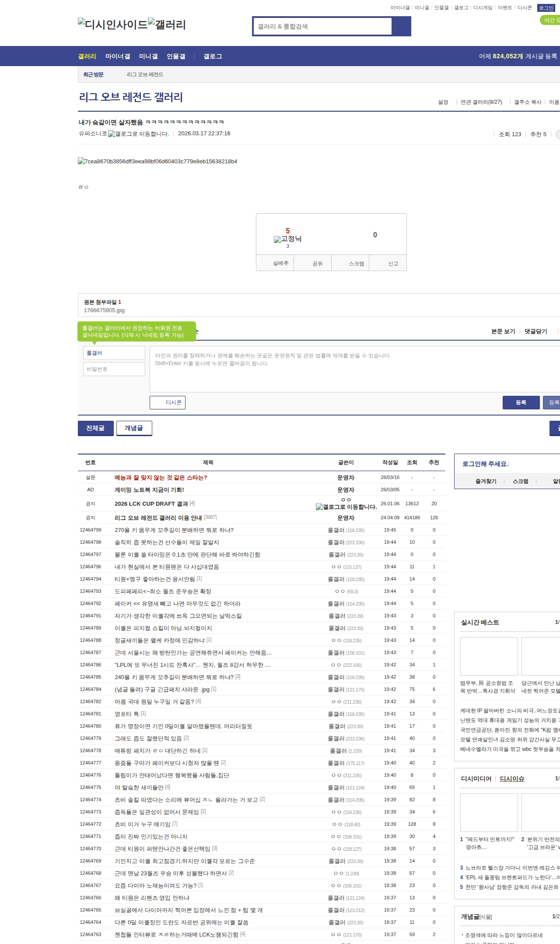Expand 연관 갤러리(8/27) list
The image size is (560, 944).
[x=481, y=102]
